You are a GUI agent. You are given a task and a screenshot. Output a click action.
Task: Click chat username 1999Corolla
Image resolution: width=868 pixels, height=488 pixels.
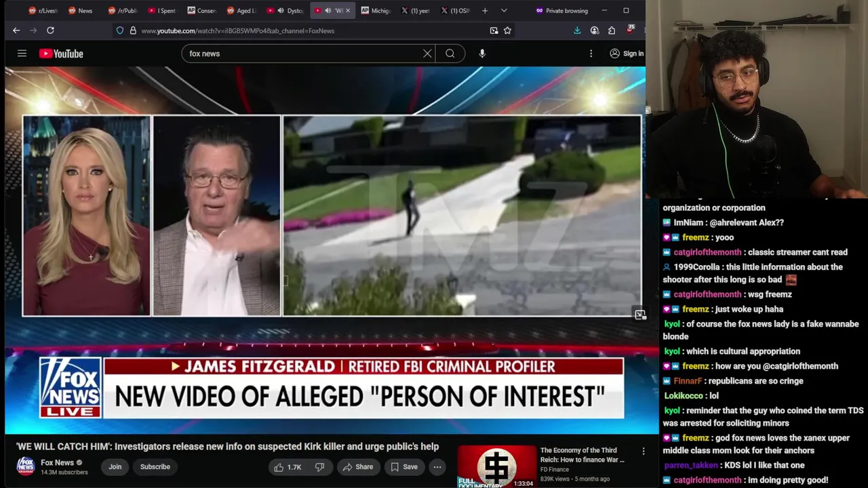point(698,267)
